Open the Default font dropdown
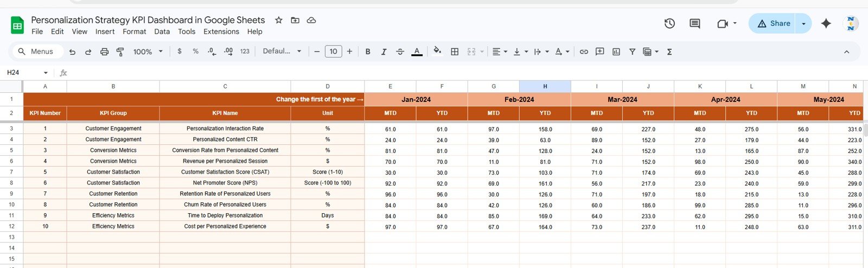The width and height of the screenshot is (868, 268). [282, 51]
